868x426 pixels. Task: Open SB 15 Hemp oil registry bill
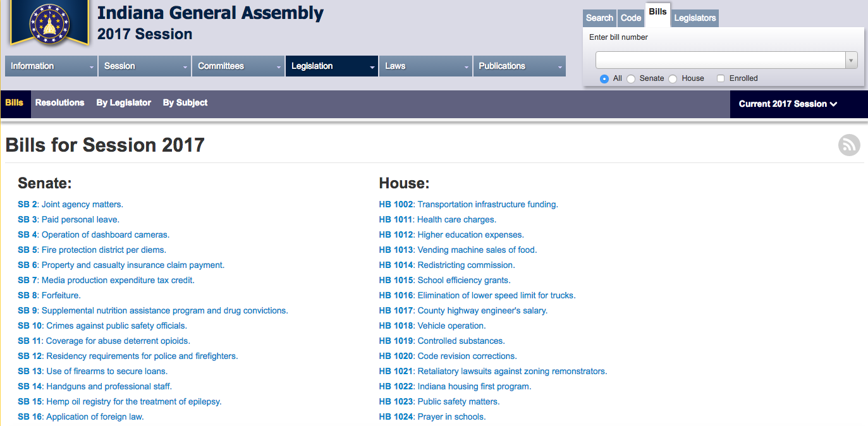coord(119,402)
